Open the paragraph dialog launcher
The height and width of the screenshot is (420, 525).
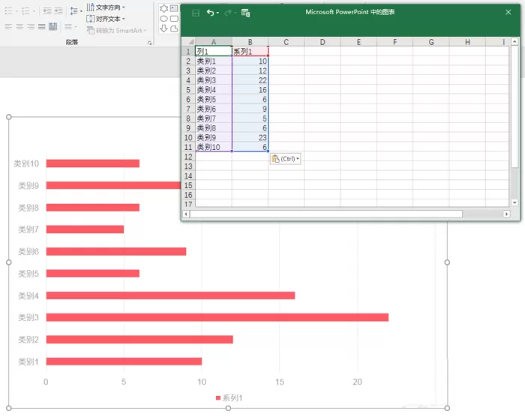coord(149,43)
